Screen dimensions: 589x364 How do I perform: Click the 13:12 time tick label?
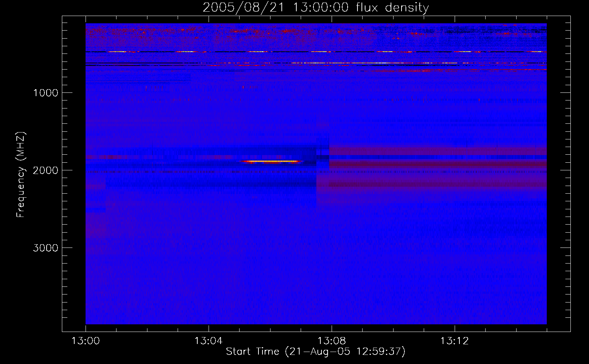454,341
